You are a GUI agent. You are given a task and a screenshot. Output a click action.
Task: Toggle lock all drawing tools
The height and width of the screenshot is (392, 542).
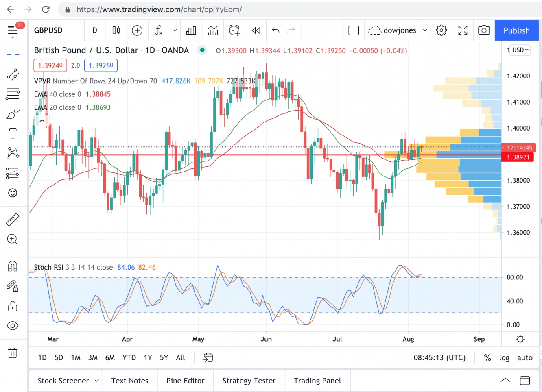coord(13,306)
